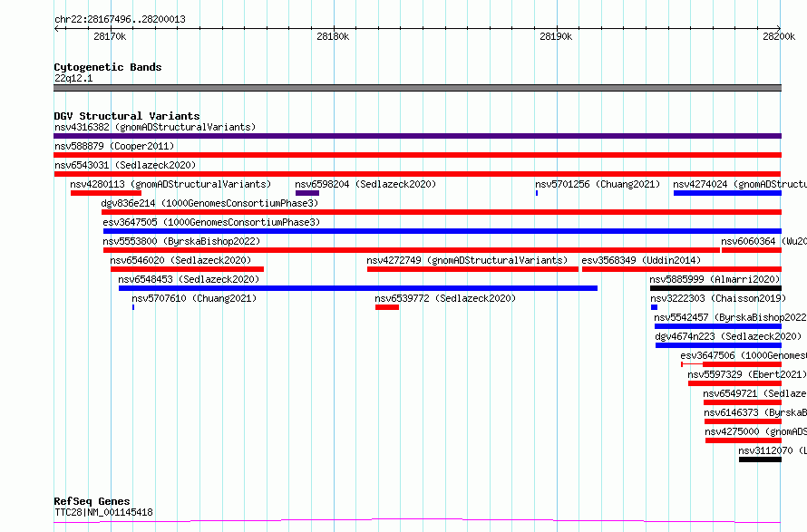Click nsv3222303 (Chaisson2019) label
Image resolution: width=807 pixels, height=532 pixels.
pyautogui.click(x=718, y=298)
